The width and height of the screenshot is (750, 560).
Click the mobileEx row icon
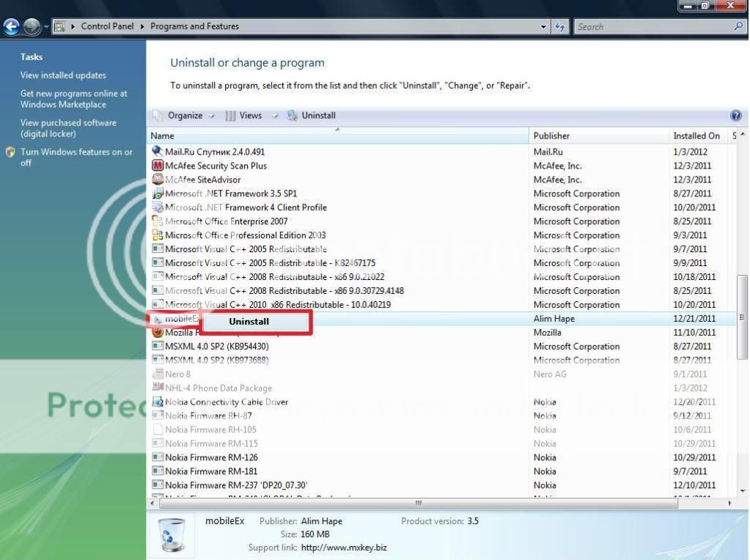click(158, 319)
